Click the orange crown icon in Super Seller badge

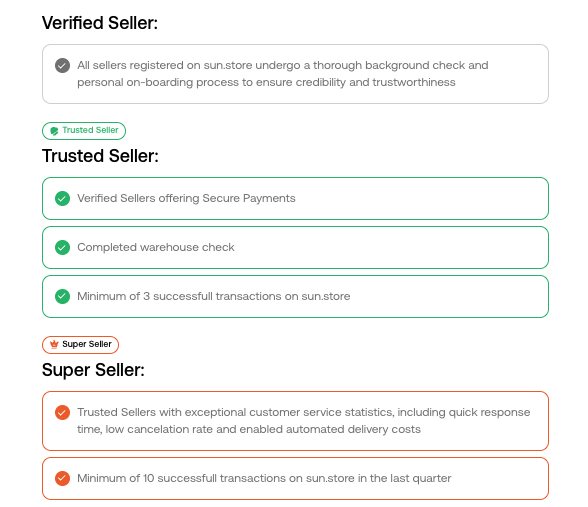point(54,344)
